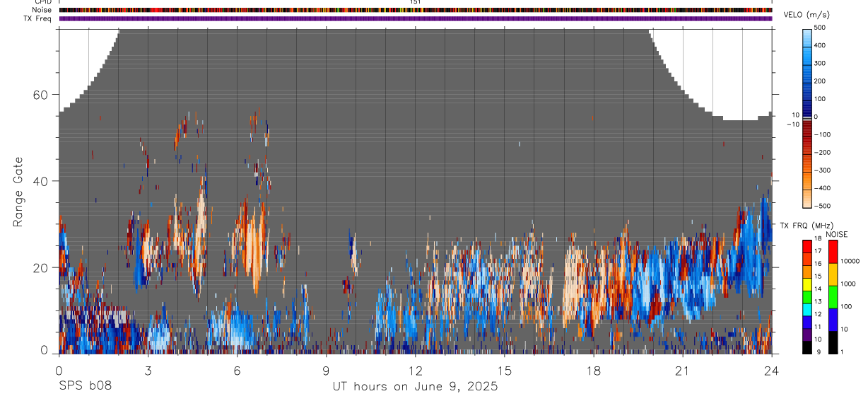Click the x-axis tick label 12

click(415, 371)
